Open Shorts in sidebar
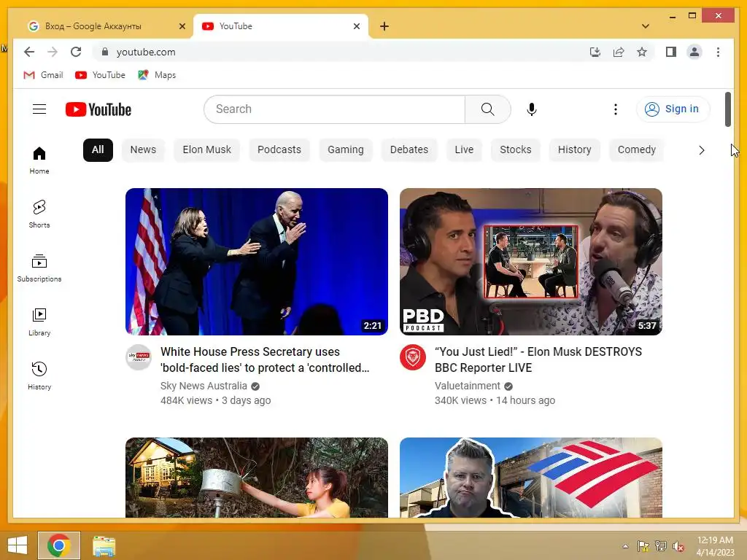The image size is (747, 560). click(x=39, y=214)
